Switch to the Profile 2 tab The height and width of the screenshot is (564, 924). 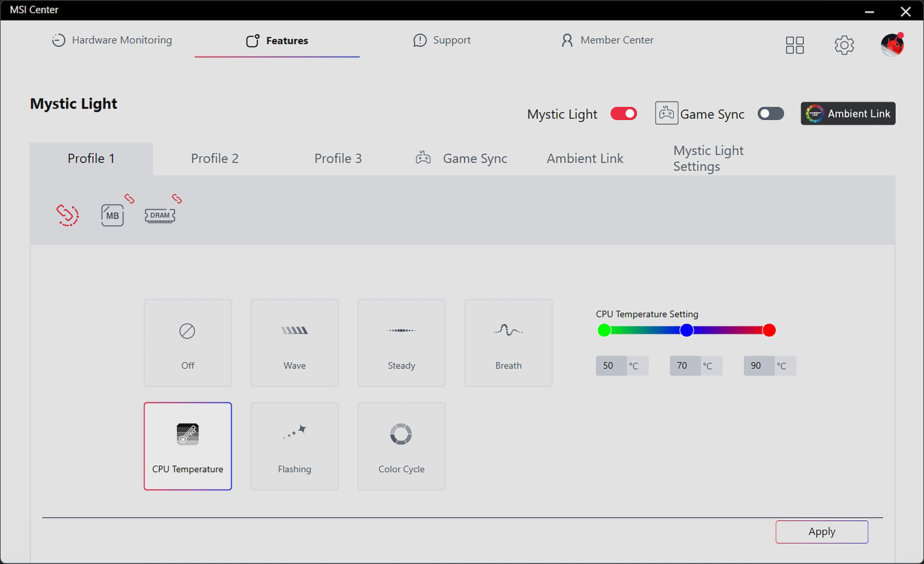tap(215, 159)
